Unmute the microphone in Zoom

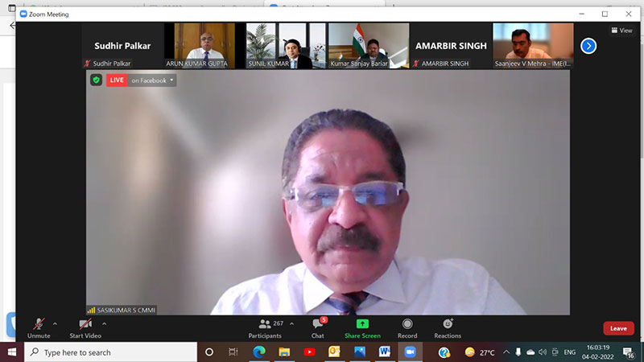38,326
